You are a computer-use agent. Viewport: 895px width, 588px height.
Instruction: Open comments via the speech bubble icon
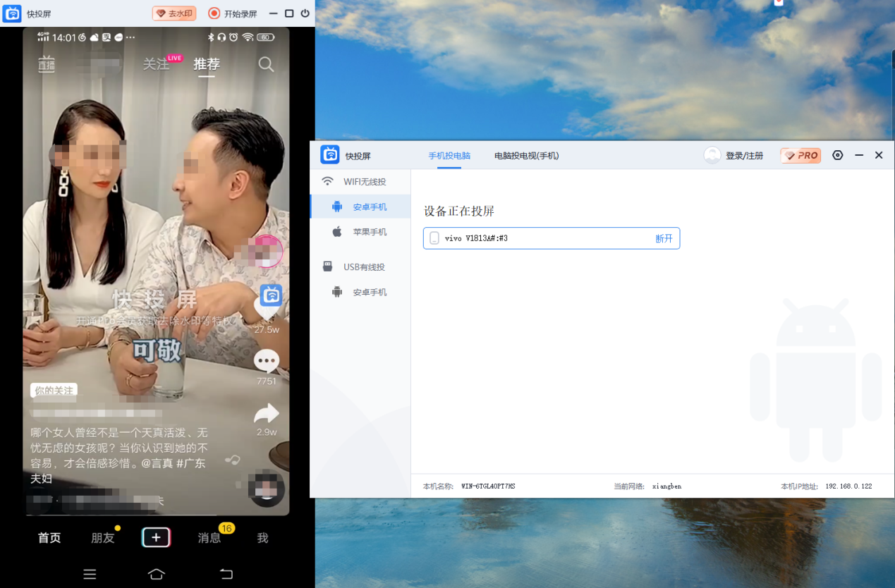point(267,362)
